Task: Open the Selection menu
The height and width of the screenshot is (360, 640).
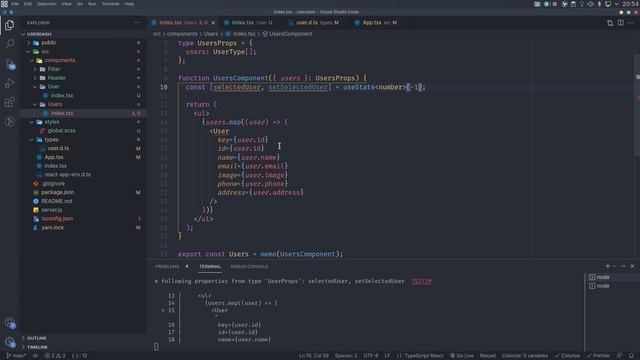Action: click(47, 4)
